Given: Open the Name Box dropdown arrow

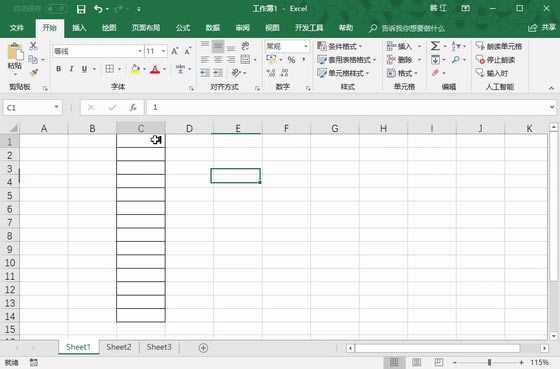Looking at the screenshot, I should tap(56, 107).
